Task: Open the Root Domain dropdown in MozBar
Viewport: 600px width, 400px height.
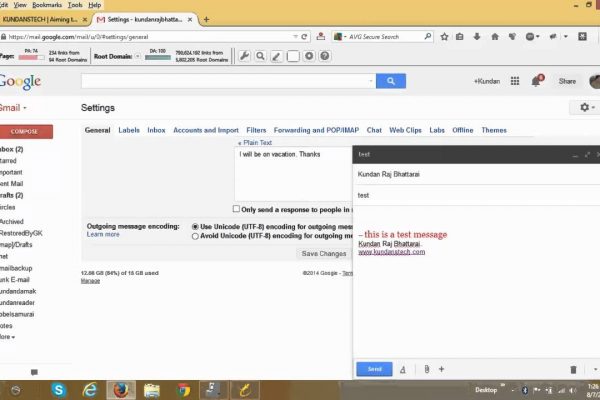Action: (x=137, y=56)
